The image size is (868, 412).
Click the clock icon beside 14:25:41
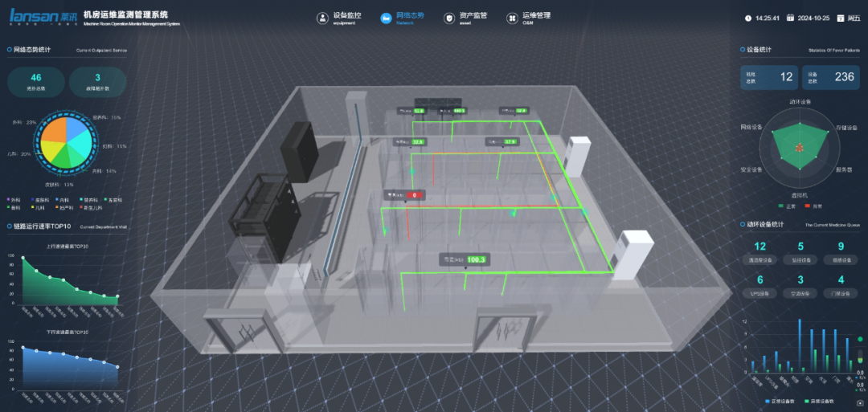[x=748, y=18]
